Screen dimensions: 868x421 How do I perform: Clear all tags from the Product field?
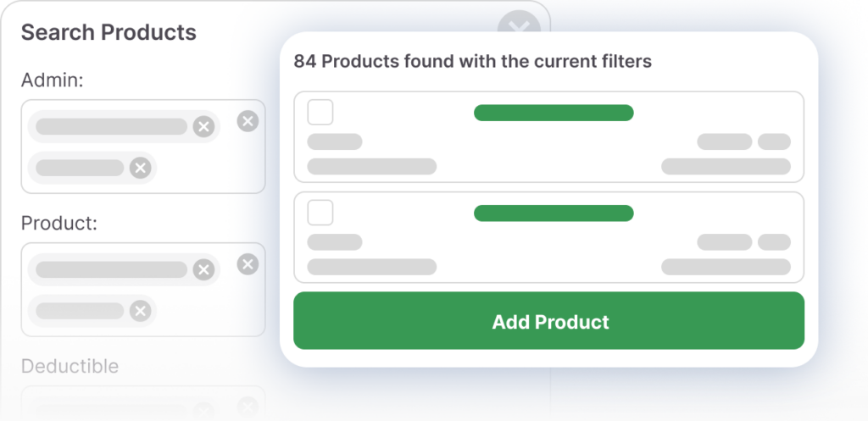point(248,264)
